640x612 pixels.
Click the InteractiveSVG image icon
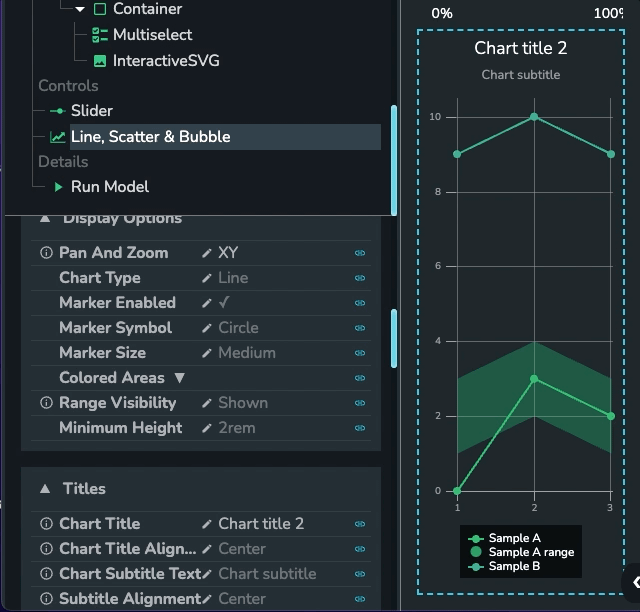point(100,61)
